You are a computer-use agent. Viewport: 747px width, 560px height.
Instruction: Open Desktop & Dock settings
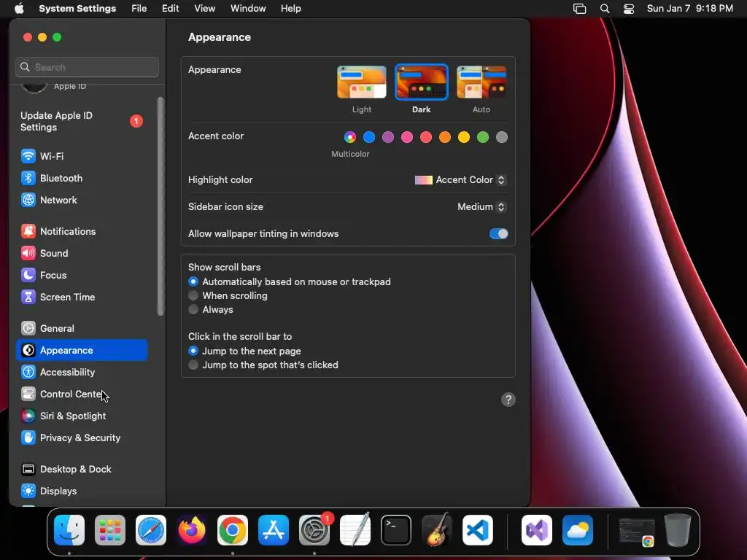(x=82, y=470)
